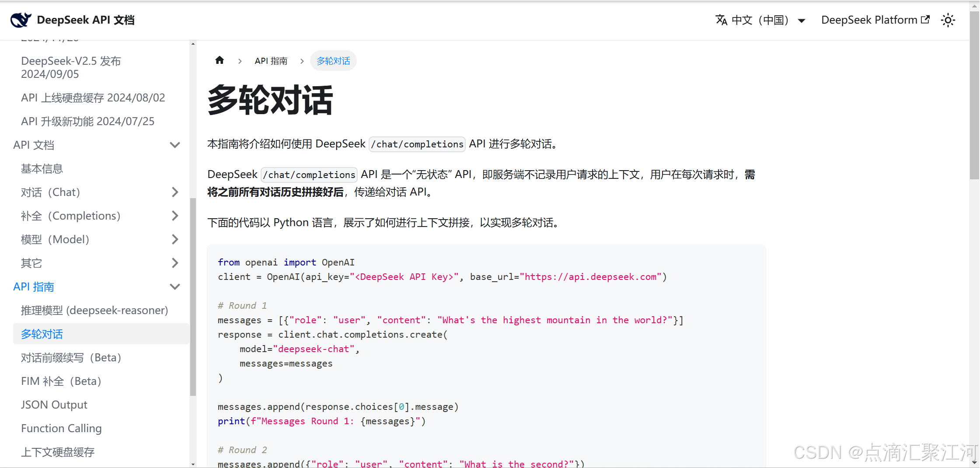The image size is (980, 468).
Task: Click the https://api.deepseek.com URL string
Action: 590,276
